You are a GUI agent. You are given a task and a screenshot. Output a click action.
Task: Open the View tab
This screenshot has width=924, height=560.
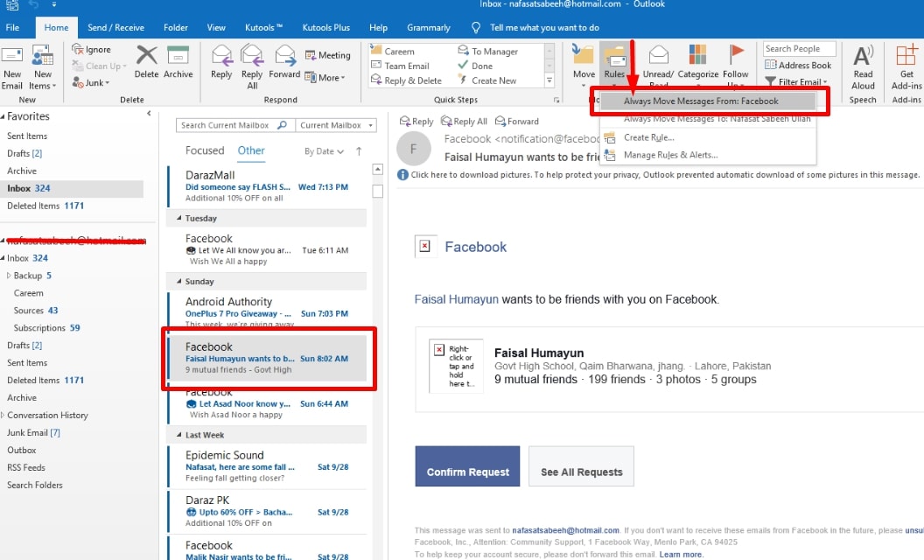point(215,28)
